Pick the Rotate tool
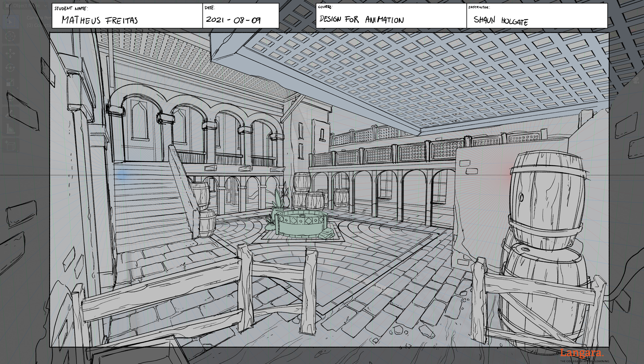 [10, 68]
